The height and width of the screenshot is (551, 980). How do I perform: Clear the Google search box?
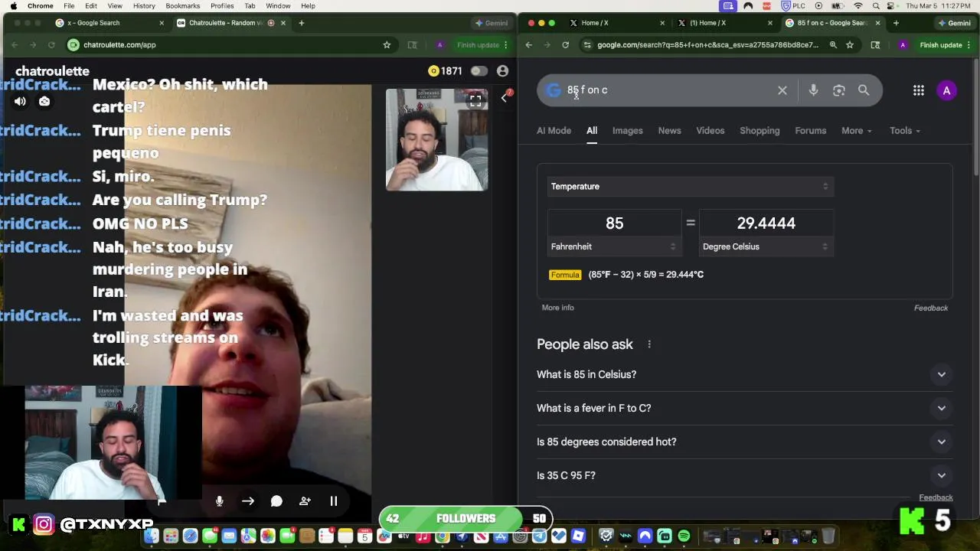tap(782, 90)
